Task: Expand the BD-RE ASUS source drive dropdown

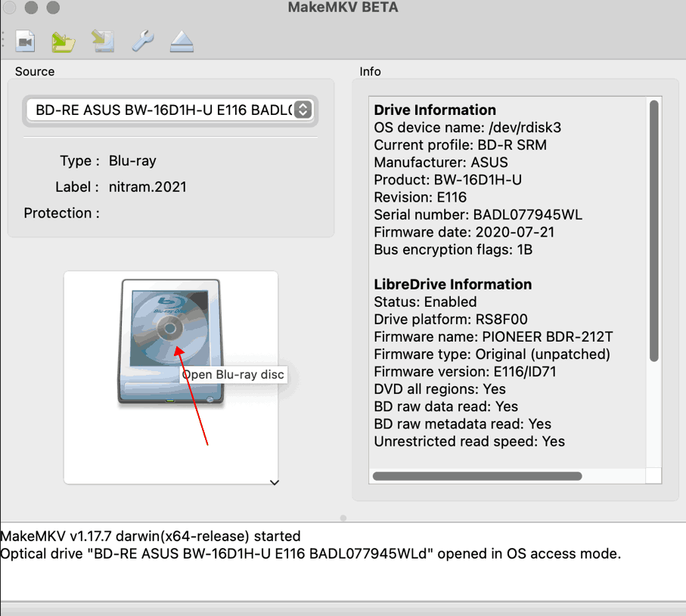Action: [302, 110]
